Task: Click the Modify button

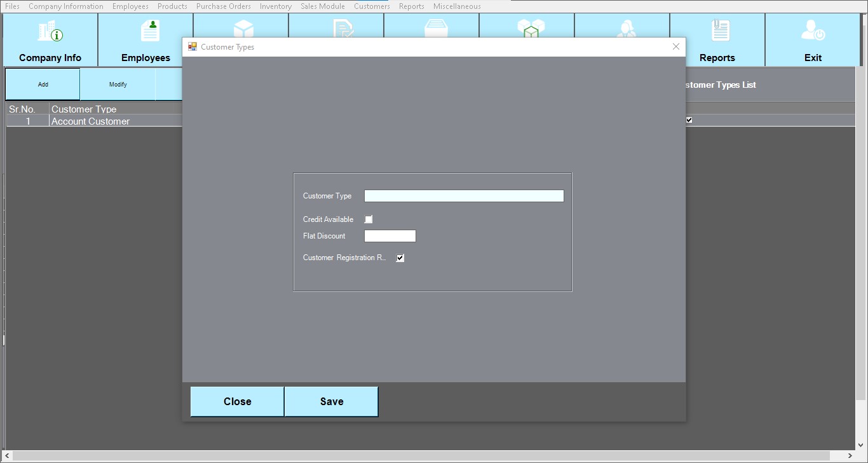Action: click(x=118, y=85)
